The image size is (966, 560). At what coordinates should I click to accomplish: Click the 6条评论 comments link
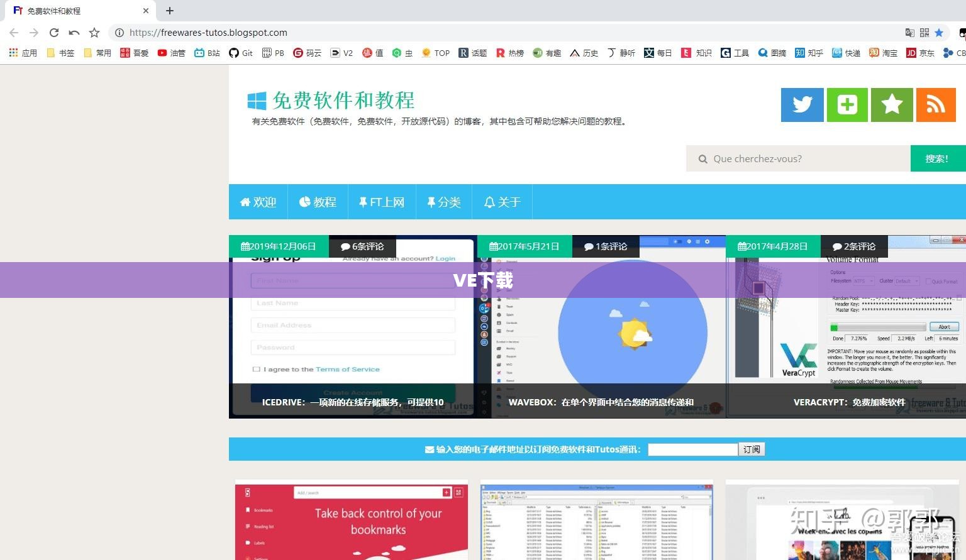pos(362,246)
